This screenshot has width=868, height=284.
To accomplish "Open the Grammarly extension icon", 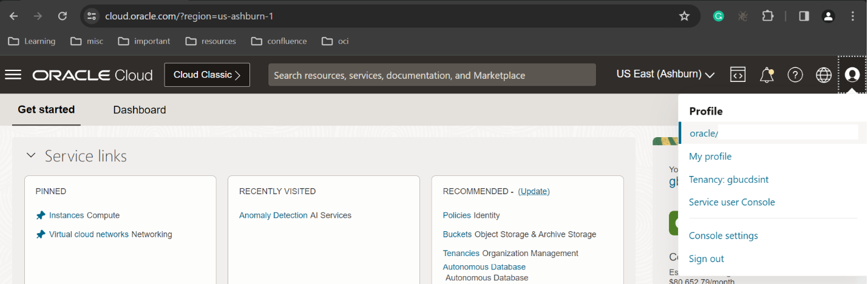I will [719, 16].
